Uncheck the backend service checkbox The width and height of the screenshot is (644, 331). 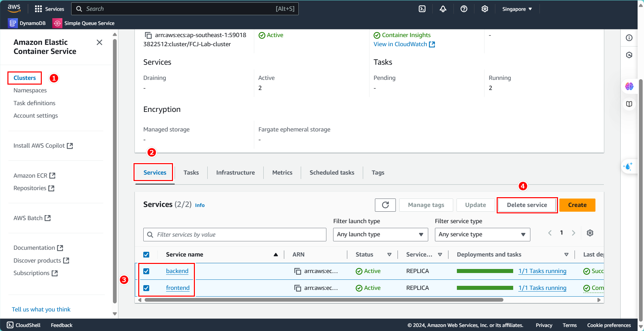[x=146, y=271]
